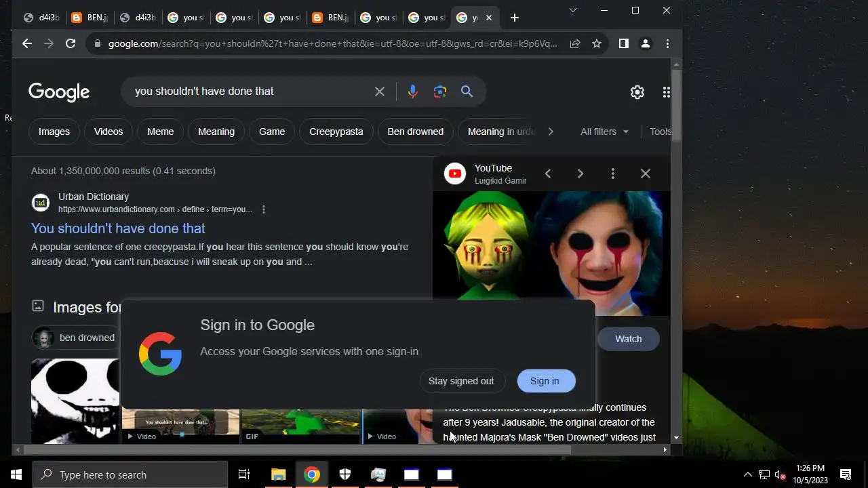This screenshot has width=868, height=488.
Task: Open the Tools search option
Action: coord(660,131)
